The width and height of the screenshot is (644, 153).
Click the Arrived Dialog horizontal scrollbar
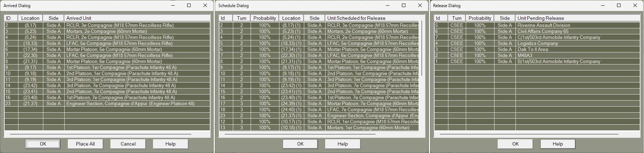[x=100, y=134]
